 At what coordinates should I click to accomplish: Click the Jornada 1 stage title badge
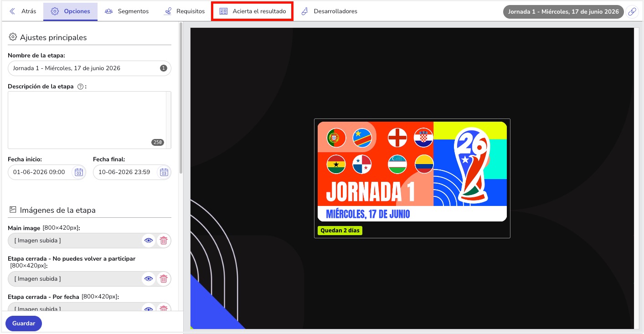click(x=563, y=12)
